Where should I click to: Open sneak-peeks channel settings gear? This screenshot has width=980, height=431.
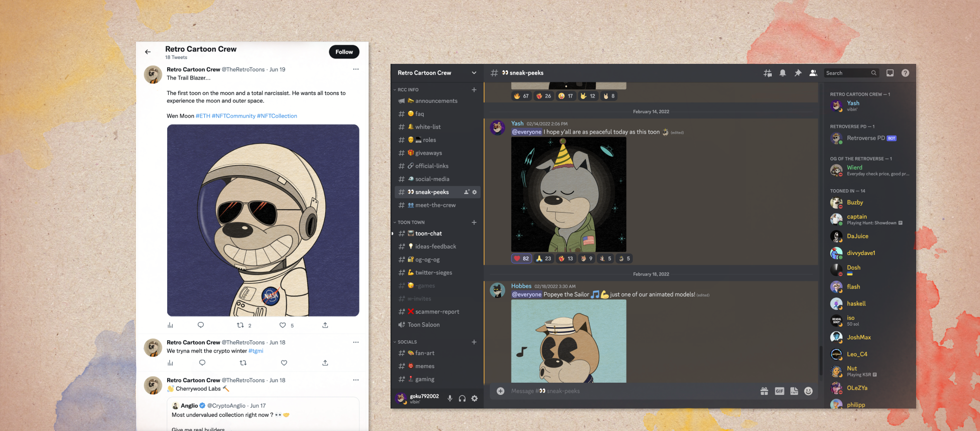coord(474,192)
